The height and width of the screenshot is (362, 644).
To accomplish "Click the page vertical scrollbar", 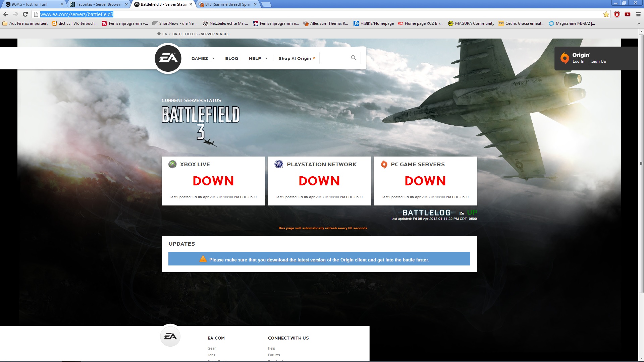I will click(641, 164).
